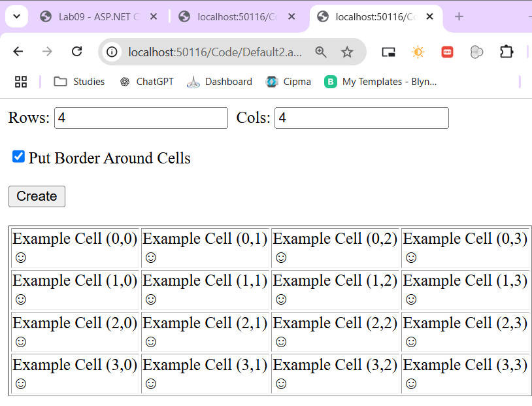Screen dimensions: 532x406
Task: Click the site information icon
Action: (x=112, y=52)
